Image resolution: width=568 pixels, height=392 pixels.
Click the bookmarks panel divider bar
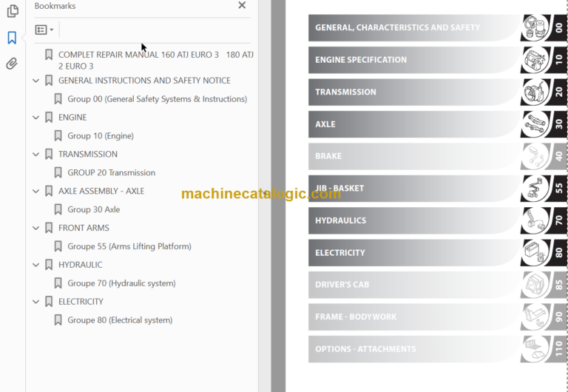265,196
